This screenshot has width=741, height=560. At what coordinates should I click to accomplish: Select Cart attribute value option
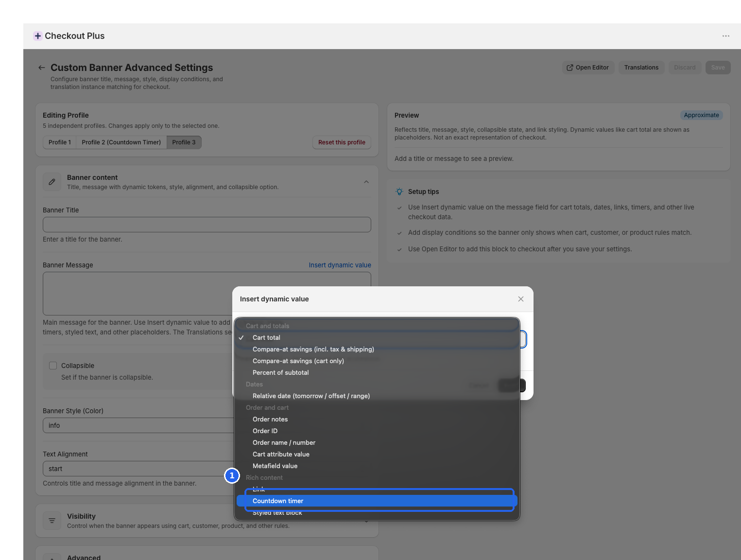377,454
